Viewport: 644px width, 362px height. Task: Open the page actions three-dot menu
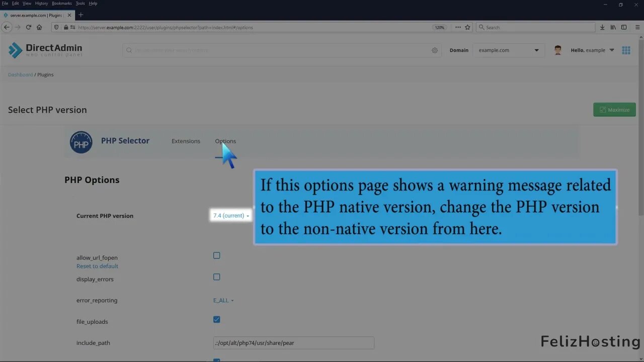coord(458,27)
